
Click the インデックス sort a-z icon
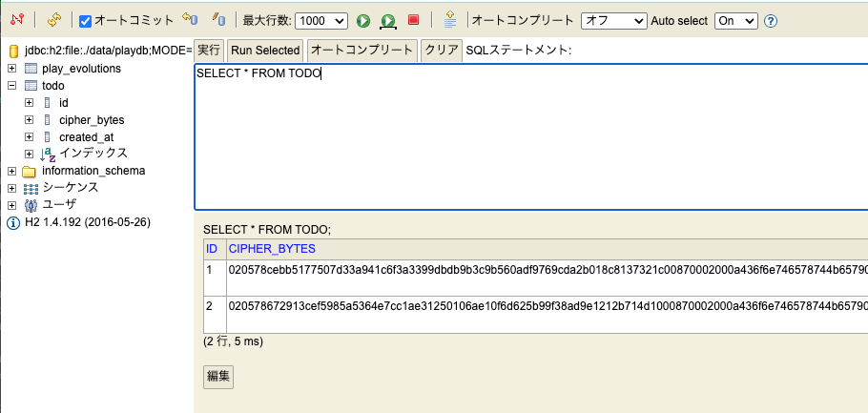pos(48,155)
